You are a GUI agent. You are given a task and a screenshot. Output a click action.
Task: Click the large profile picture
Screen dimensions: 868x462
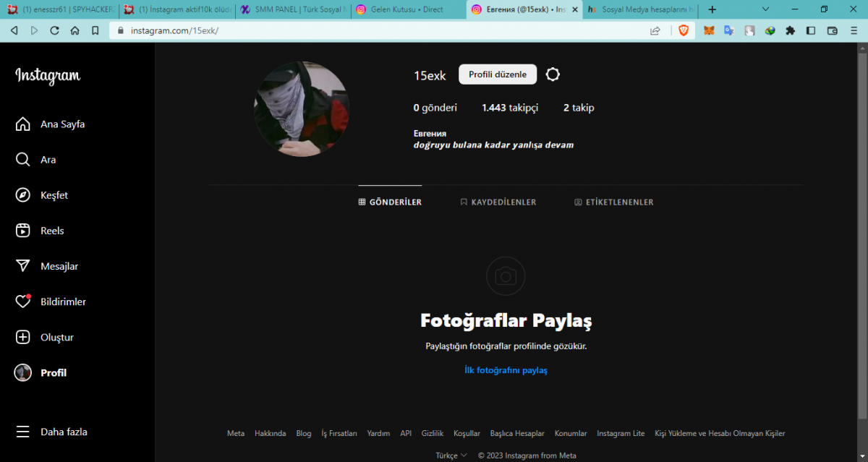[x=301, y=109]
